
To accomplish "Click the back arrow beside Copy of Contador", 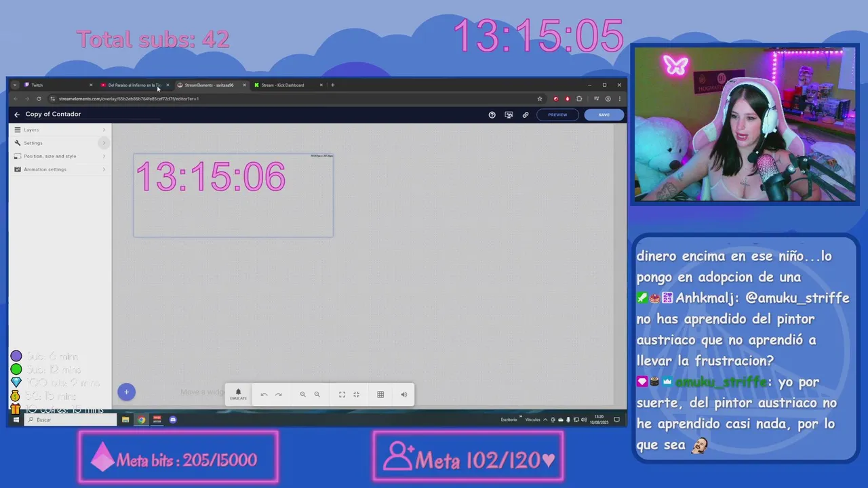I will 17,115.
